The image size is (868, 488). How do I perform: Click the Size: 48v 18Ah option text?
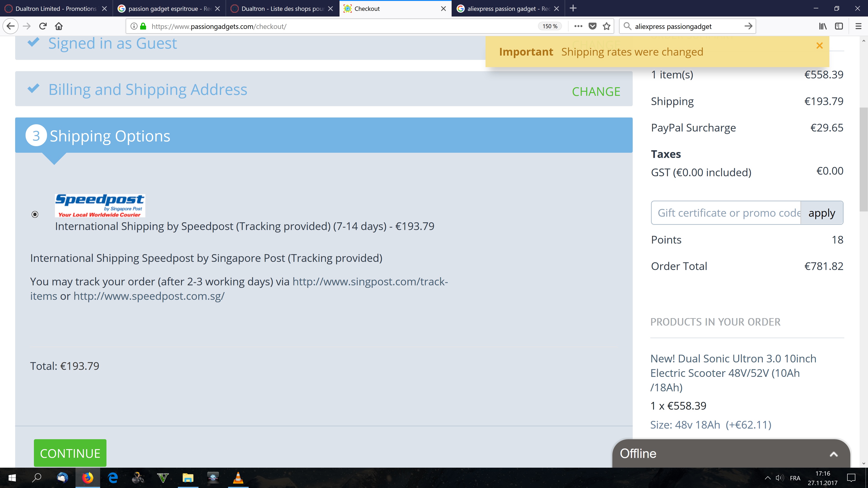pyautogui.click(x=711, y=425)
